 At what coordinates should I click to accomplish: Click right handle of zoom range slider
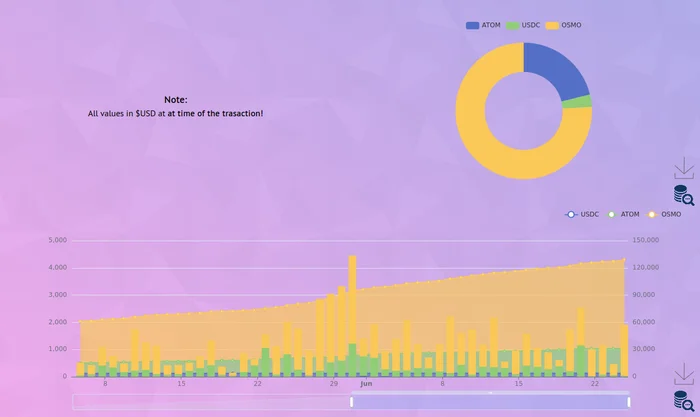tap(629, 402)
